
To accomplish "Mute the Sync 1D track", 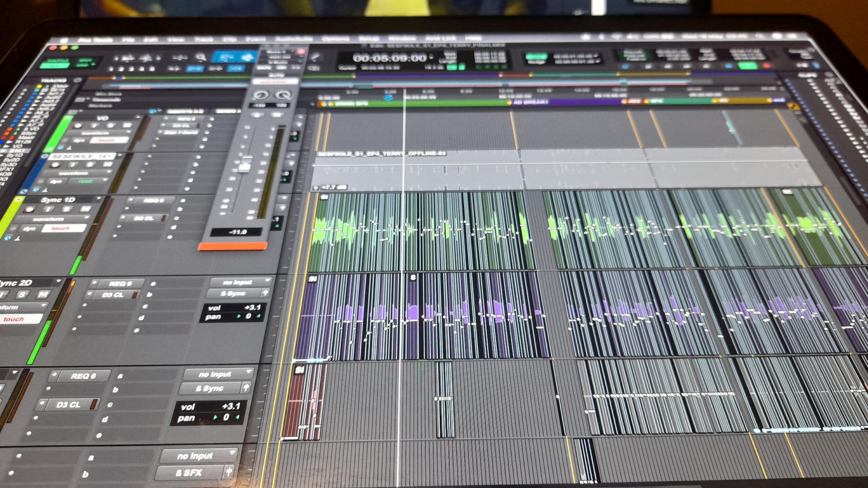I will tap(85, 208).
